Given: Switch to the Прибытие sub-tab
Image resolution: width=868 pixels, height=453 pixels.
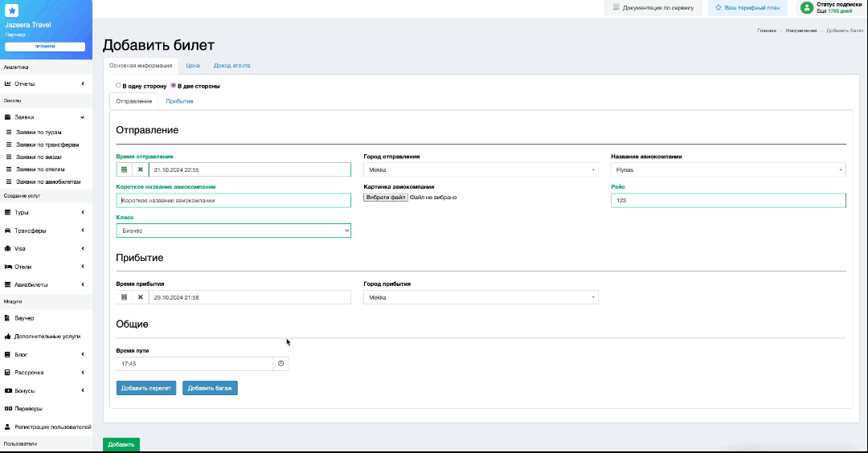Looking at the screenshot, I should [179, 101].
